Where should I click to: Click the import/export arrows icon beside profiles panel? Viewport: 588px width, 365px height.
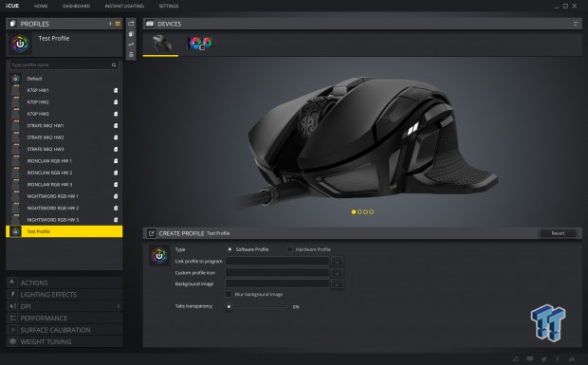point(131,45)
